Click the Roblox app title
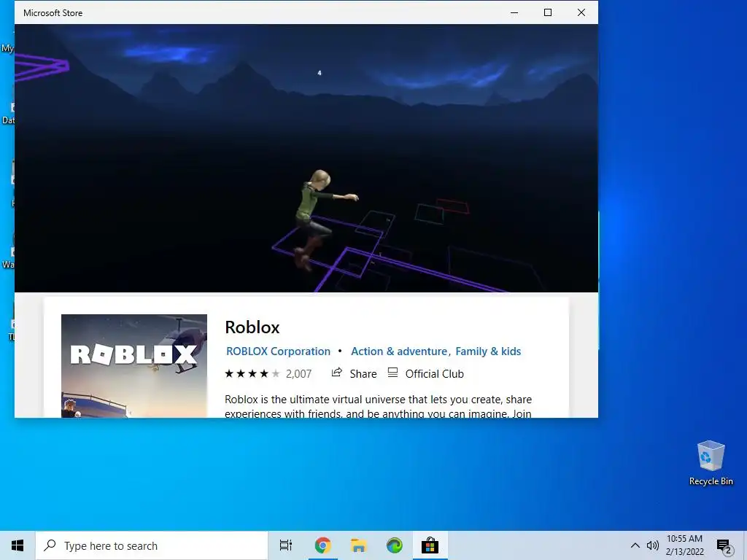 252,327
